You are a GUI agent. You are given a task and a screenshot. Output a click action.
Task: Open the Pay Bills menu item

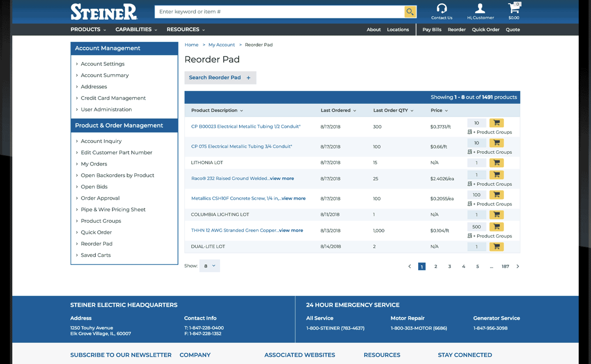click(x=432, y=29)
